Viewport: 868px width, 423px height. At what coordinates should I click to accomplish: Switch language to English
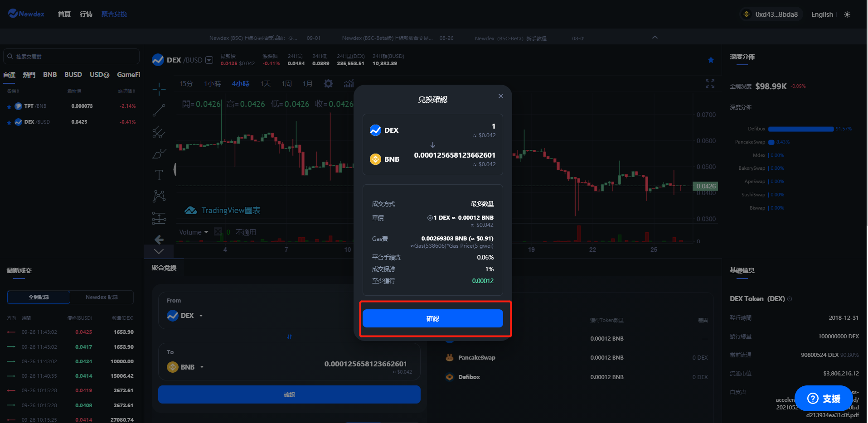tap(822, 14)
